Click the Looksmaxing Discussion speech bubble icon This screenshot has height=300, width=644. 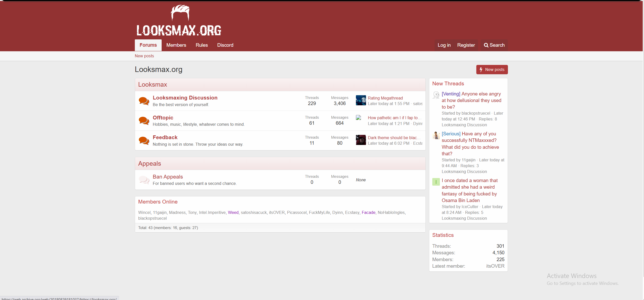[x=144, y=101]
